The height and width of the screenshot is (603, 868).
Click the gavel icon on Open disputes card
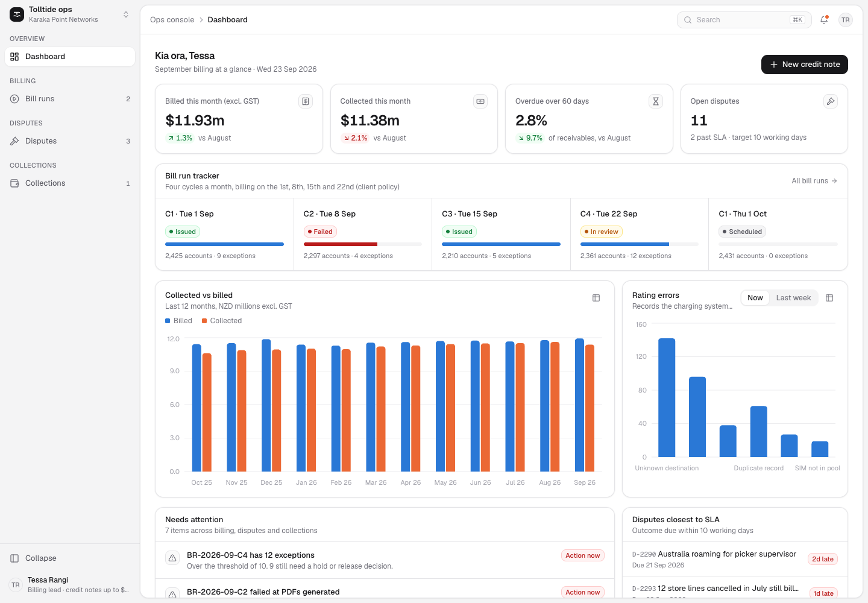click(831, 101)
